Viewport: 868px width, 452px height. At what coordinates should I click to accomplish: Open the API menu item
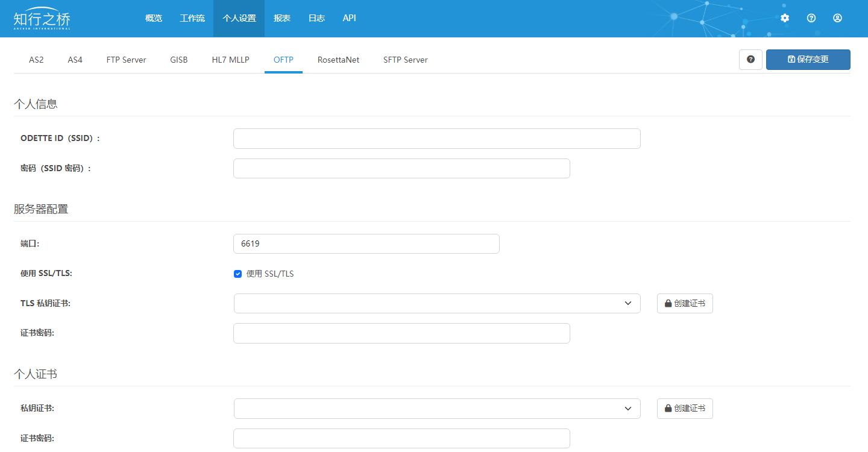tap(349, 18)
